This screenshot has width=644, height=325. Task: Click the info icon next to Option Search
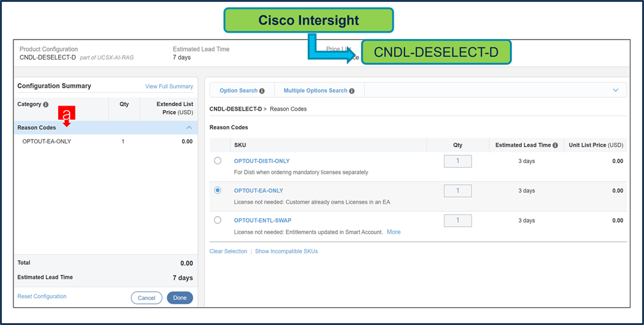tap(262, 91)
